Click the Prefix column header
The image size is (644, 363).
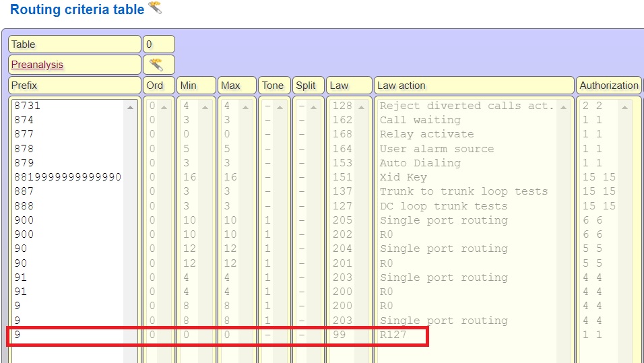(x=74, y=86)
